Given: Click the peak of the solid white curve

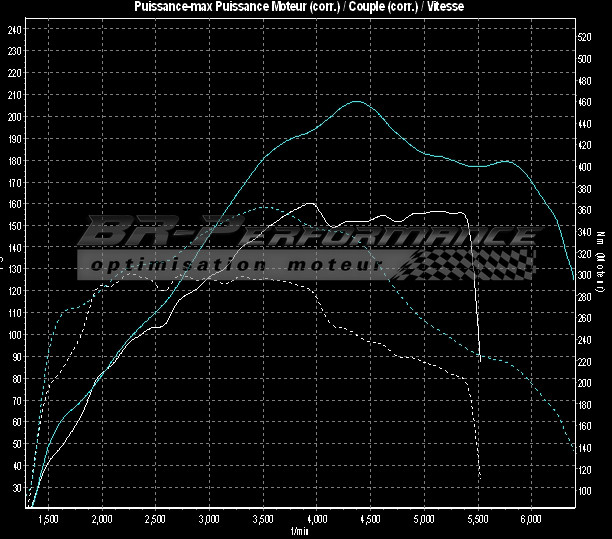Looking at the screenshot, I should [x=311, y=203].
